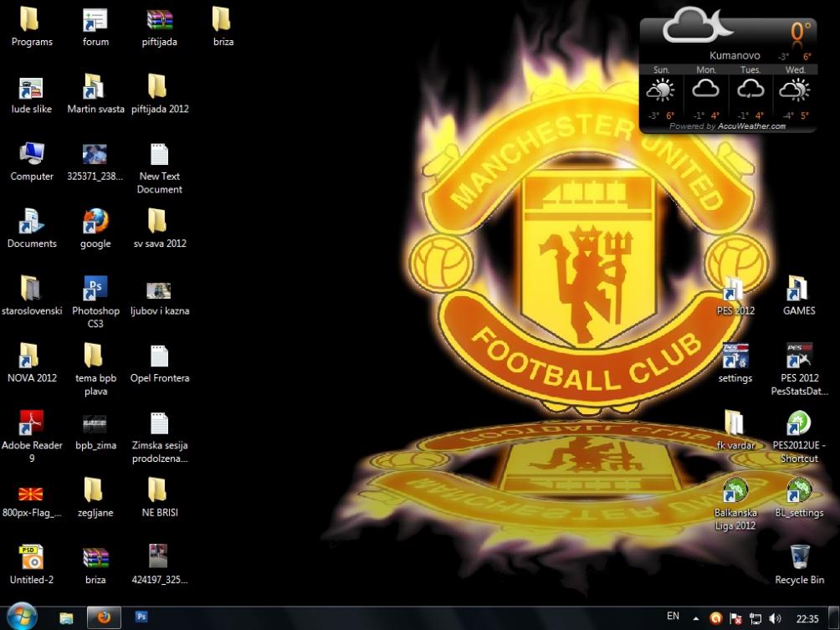This screenshot has height=630, width=840.
Task: Select the Zimska sesija prodolzena file
Action: [159, 423]
